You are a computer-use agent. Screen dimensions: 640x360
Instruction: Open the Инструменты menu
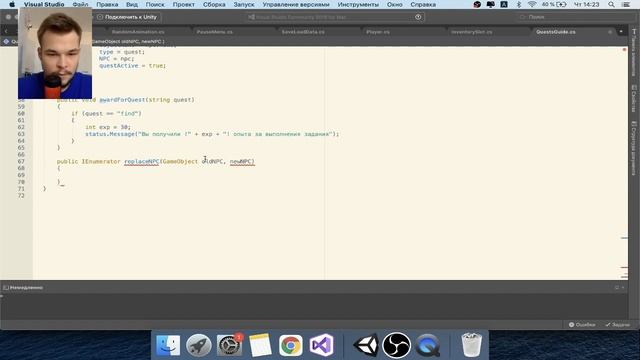[358, 4]
